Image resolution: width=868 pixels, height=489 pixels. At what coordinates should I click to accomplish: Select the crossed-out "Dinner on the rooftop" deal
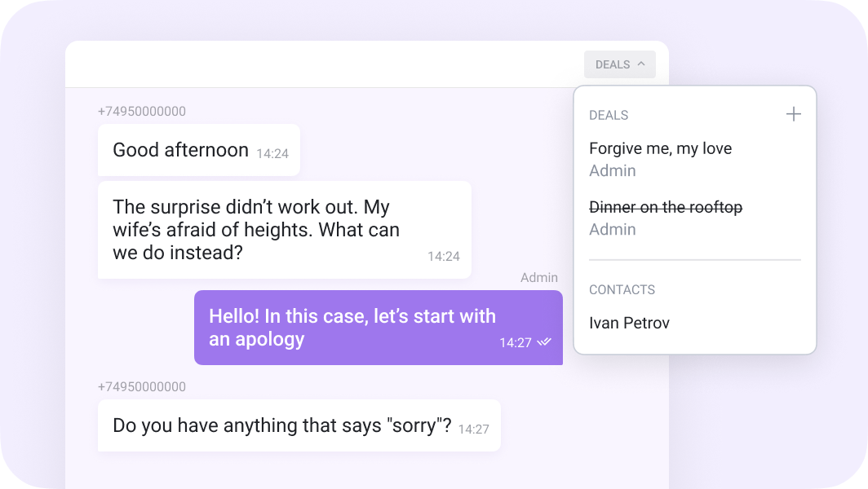666,207
